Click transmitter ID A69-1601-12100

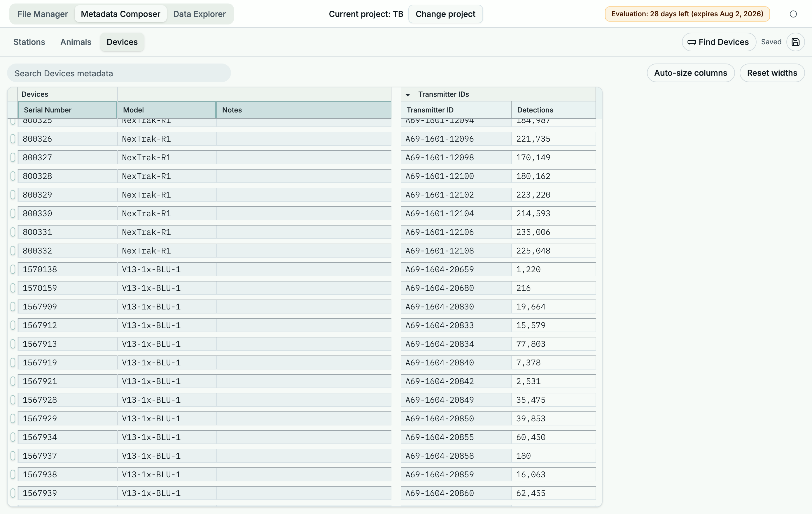(456, 176)
